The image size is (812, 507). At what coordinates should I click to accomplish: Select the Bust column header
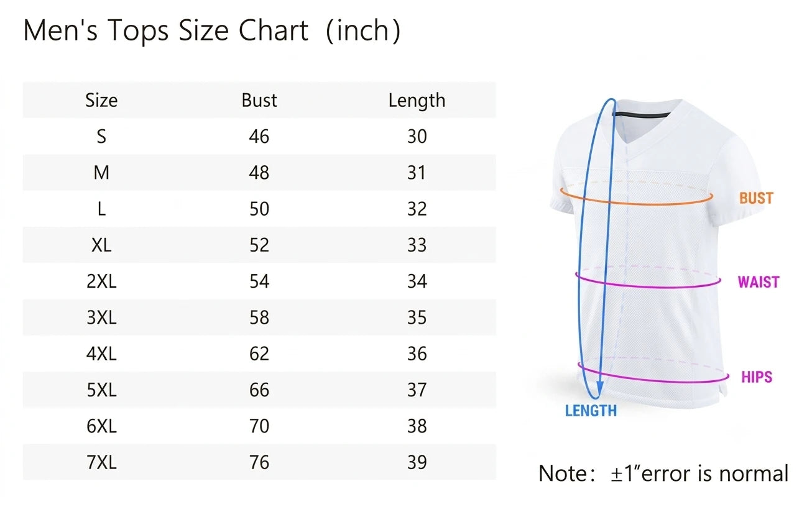click(x=259, y=100)
